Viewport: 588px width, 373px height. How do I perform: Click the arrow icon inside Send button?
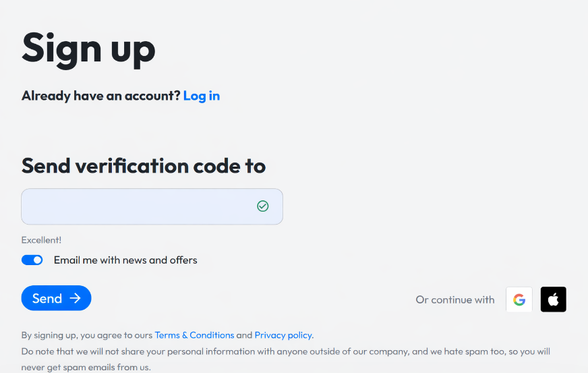75,298
